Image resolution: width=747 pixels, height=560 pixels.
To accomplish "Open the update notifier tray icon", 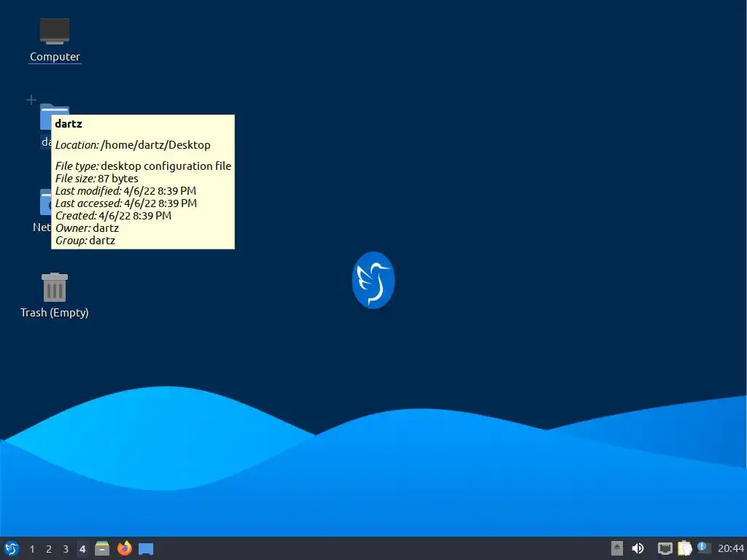I will coord(704,548).
